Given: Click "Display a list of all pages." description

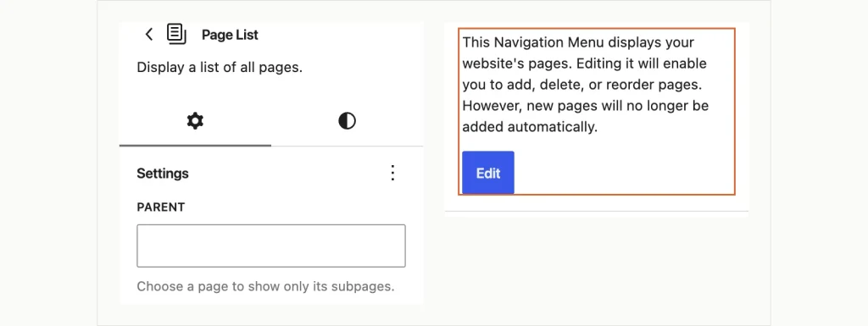Looking at the screenshot, I should point(220,68).
